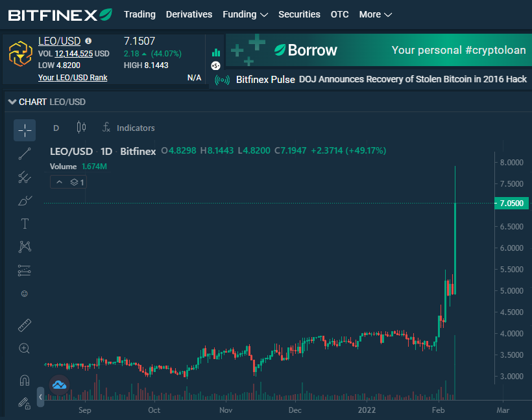Click the Bitfinex Pulse broadcast icon
532x420 pixels.
(223, 80)
